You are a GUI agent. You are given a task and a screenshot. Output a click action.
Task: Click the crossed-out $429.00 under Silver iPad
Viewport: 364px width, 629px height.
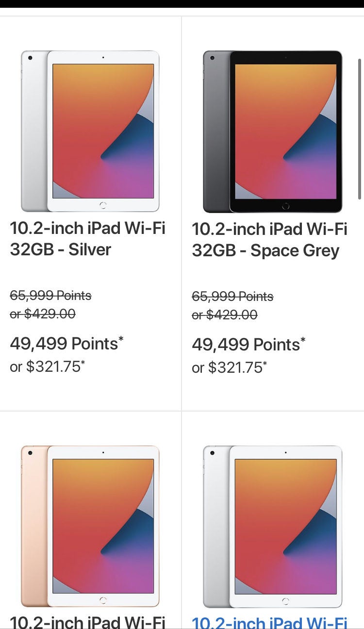42,314
